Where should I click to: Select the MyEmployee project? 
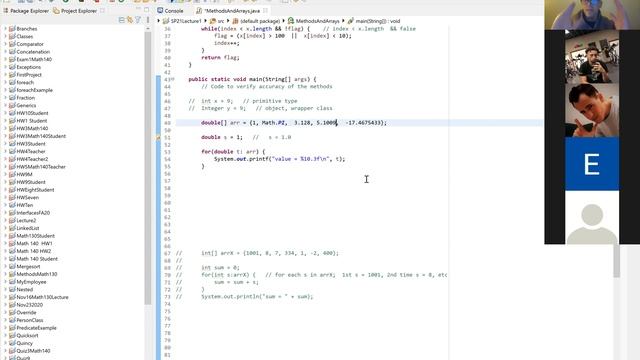(31, 282)
